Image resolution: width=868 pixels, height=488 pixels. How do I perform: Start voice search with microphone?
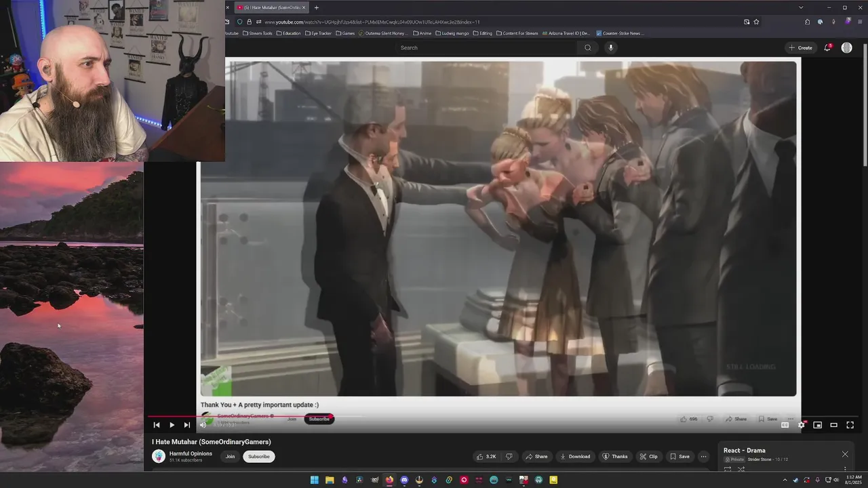pyautogui.click(x=611, y=47)
